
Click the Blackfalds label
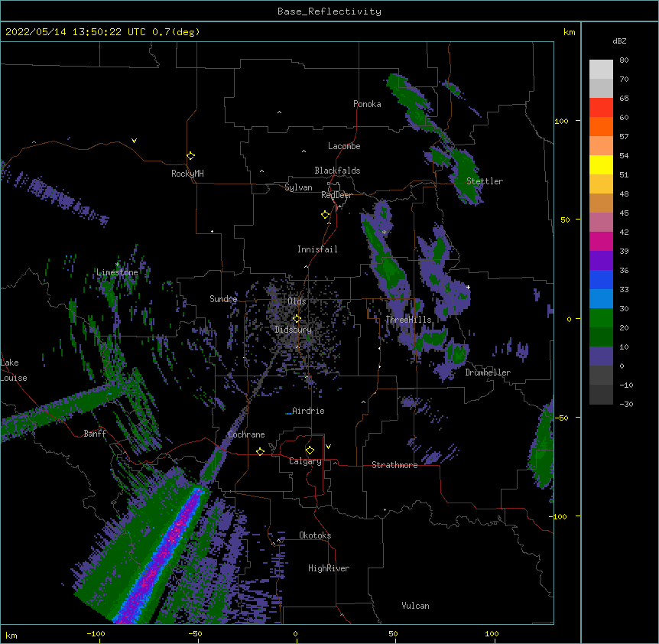coord(337,171)
